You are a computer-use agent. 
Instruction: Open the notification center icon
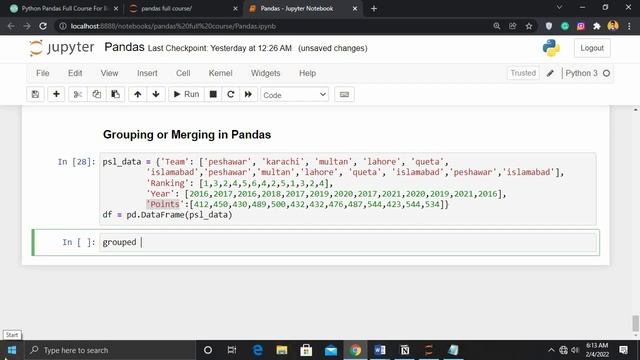pyautogui.click(x=623, y=350)
